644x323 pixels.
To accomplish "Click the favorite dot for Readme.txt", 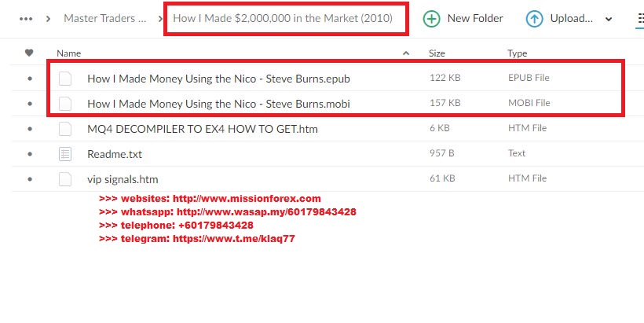I will [x=30, y=154].
